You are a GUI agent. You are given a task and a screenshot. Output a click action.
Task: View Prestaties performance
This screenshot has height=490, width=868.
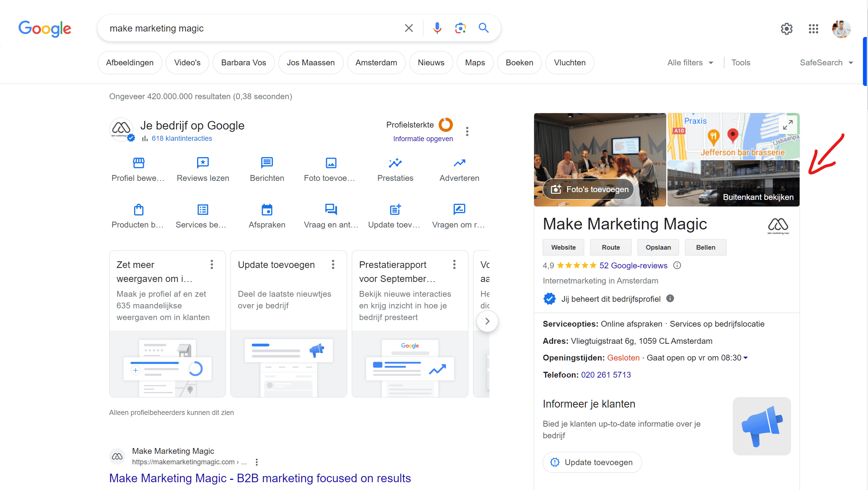click(395, 170)
